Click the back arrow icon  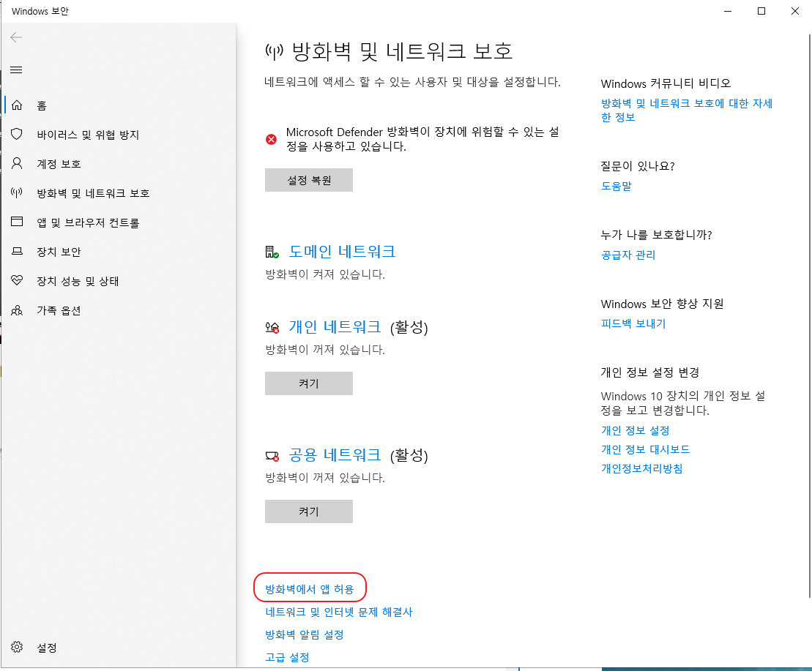[x=16, y=37]
